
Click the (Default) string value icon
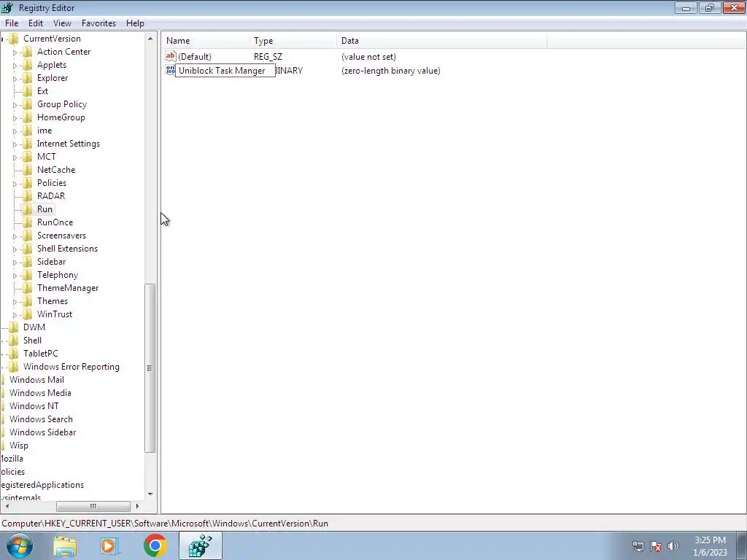[171, 56]
